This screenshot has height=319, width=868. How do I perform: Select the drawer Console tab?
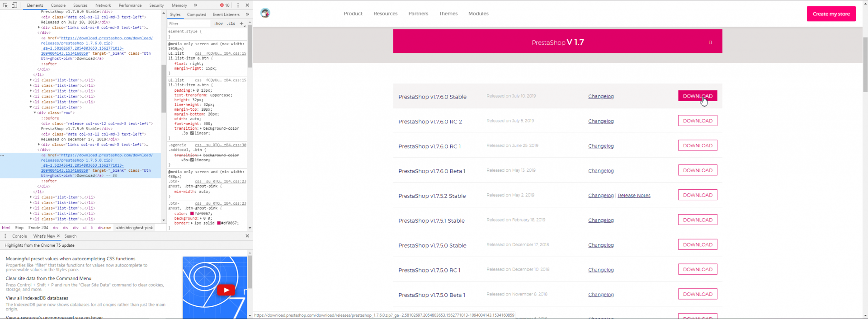coord(19,236)
